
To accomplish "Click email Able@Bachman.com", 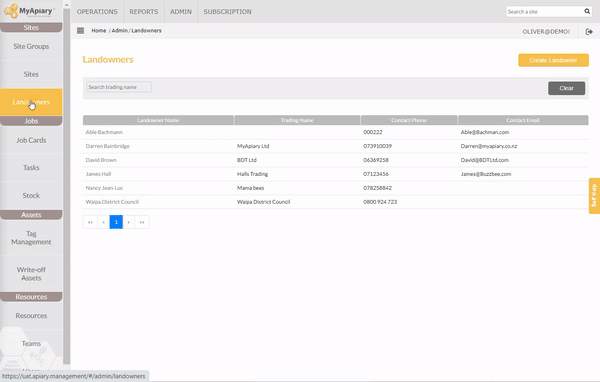I will (x=485, y=132).
